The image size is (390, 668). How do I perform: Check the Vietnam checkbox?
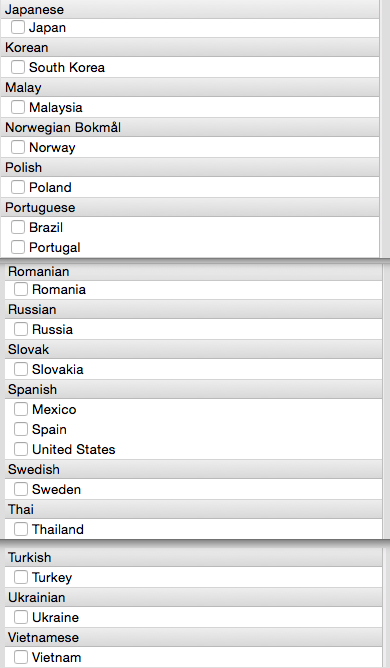click(21, 657)
